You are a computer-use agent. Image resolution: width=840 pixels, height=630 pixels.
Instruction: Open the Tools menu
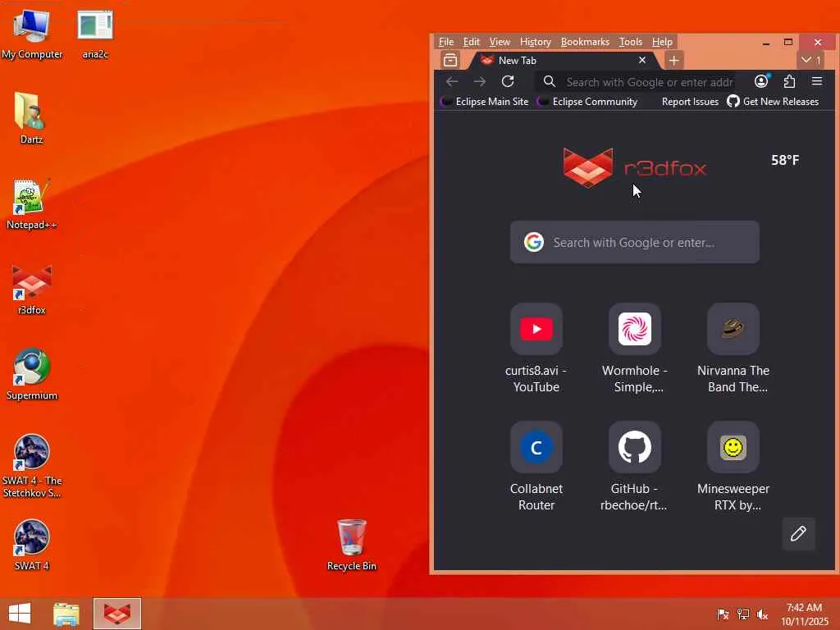(631, 42)
